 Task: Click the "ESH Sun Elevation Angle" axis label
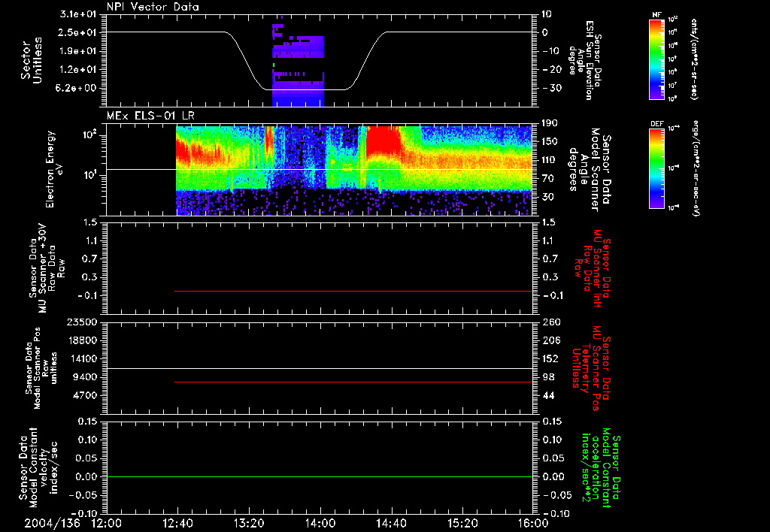tap(585, 60)
